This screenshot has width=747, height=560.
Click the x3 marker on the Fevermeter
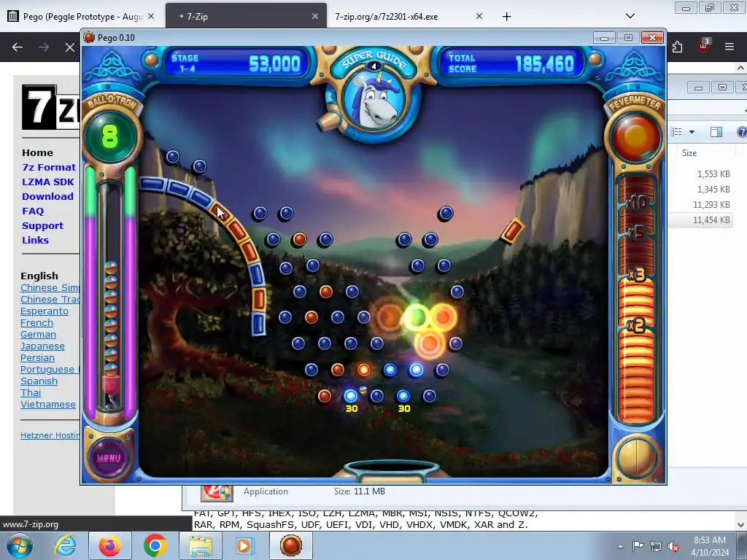[636, 275]
